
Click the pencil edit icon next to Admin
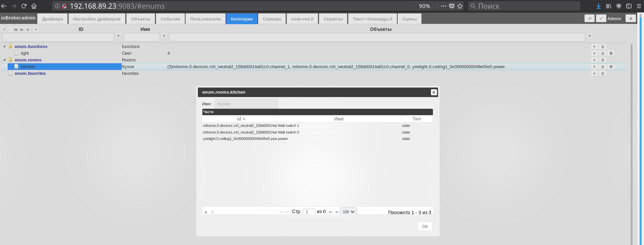click(601, 18)
